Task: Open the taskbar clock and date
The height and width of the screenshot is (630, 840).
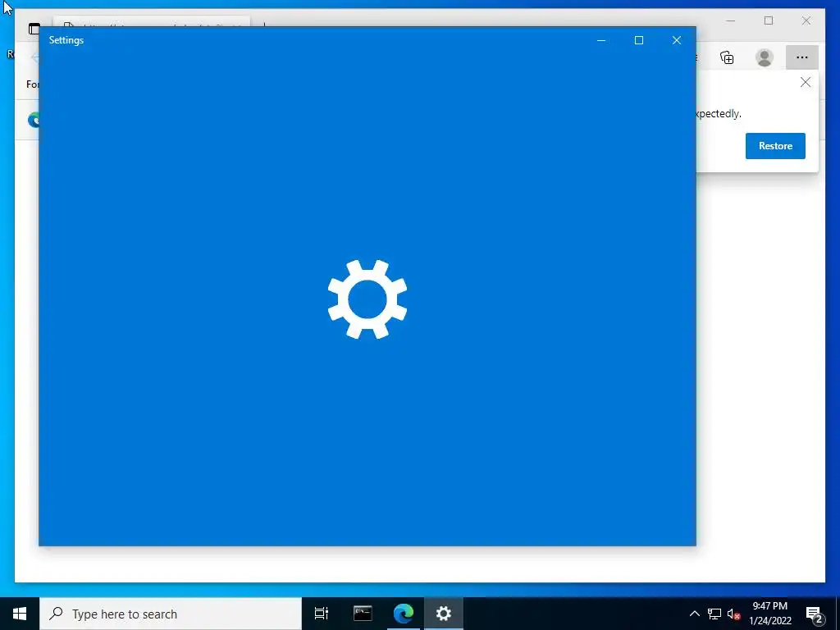Action: 769,614
